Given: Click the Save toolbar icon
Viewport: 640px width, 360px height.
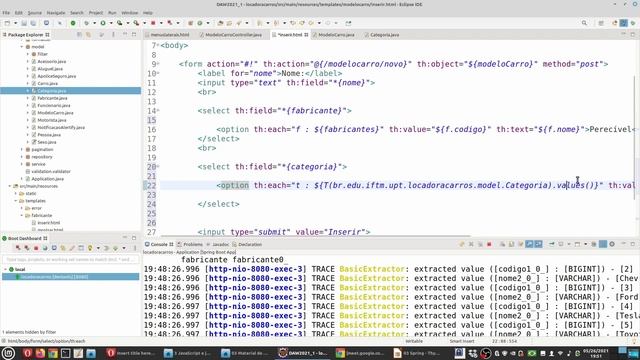Looking at the screenshot, I should click(x=24, y=23).
